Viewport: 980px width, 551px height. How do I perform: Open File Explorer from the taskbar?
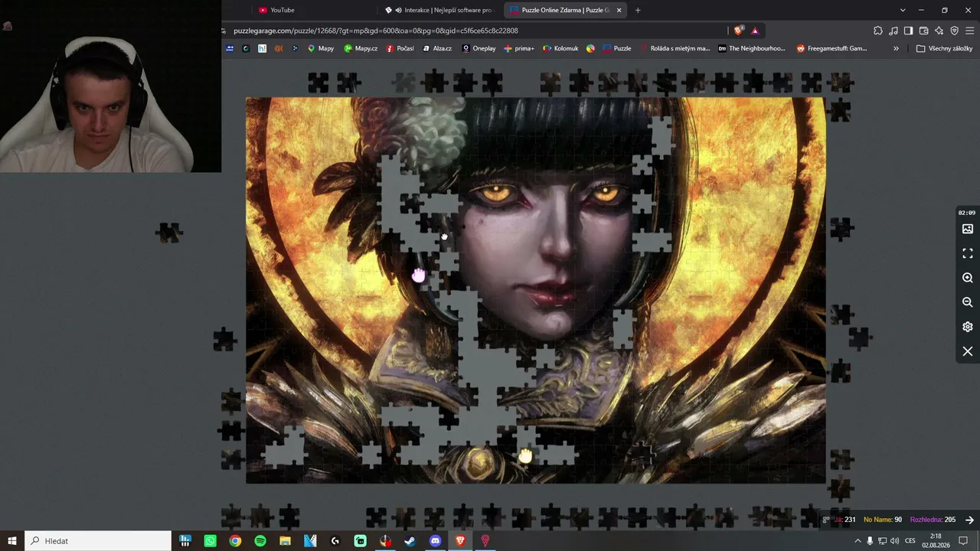point(285,541)
